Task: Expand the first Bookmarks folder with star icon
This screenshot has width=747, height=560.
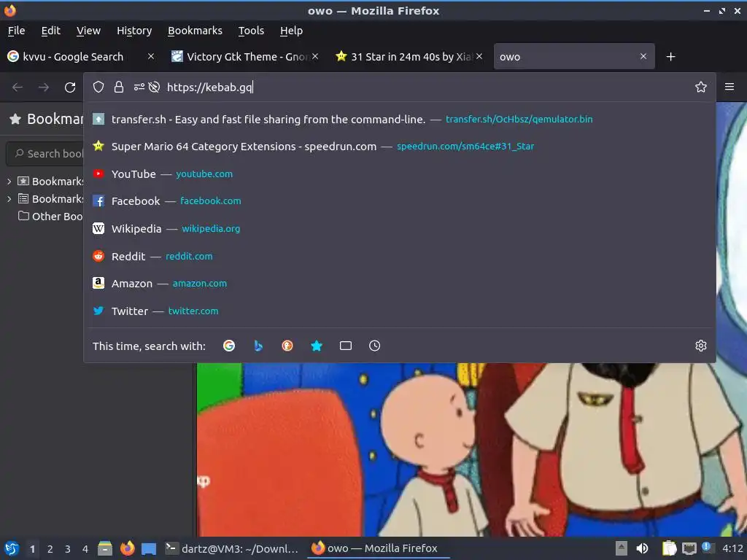Action: click(x=9, y=182)
